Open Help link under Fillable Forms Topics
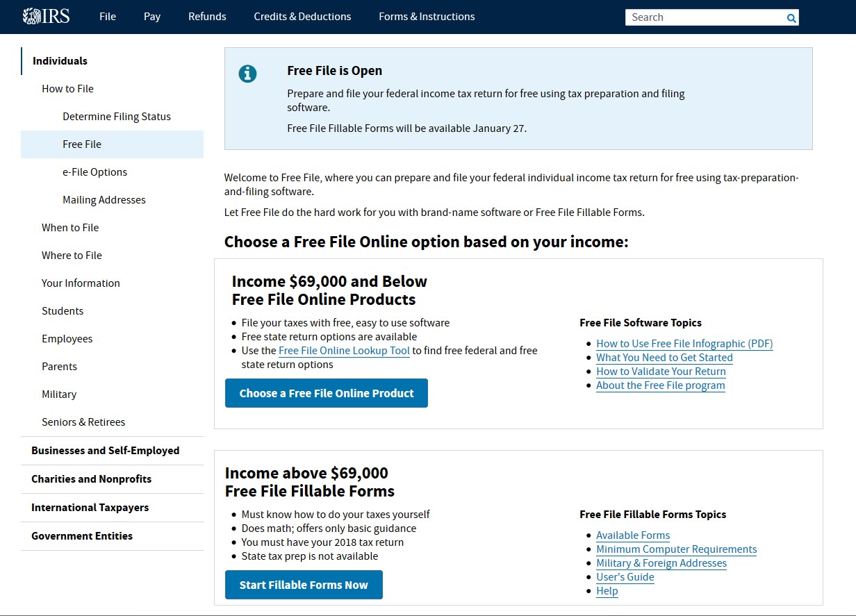Image resolution: width=856 pixels, height=616 pixels. tap(607, 591)
